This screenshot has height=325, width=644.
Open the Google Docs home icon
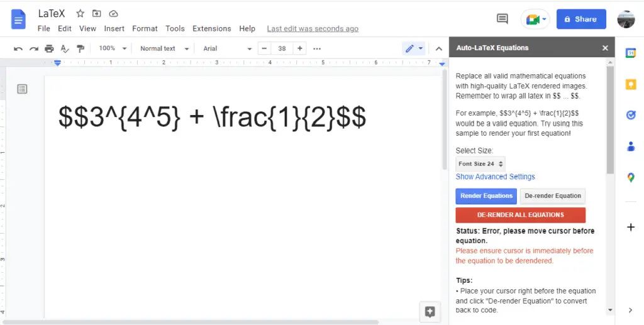(18, 19)
